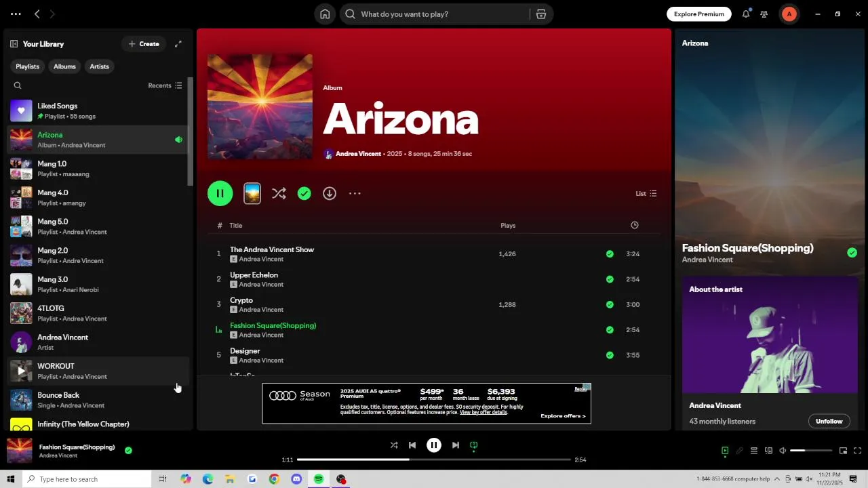Download the Arizona album

pyautogui.click(x=330, y=194)
